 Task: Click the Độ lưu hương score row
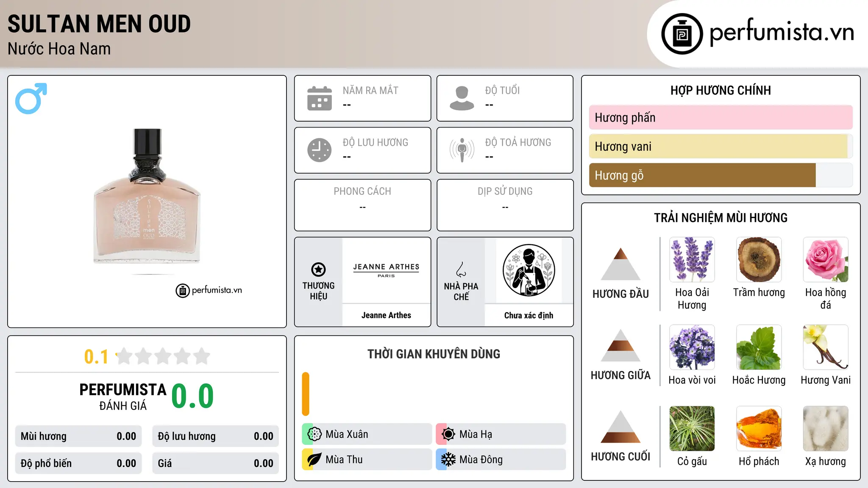216,436
